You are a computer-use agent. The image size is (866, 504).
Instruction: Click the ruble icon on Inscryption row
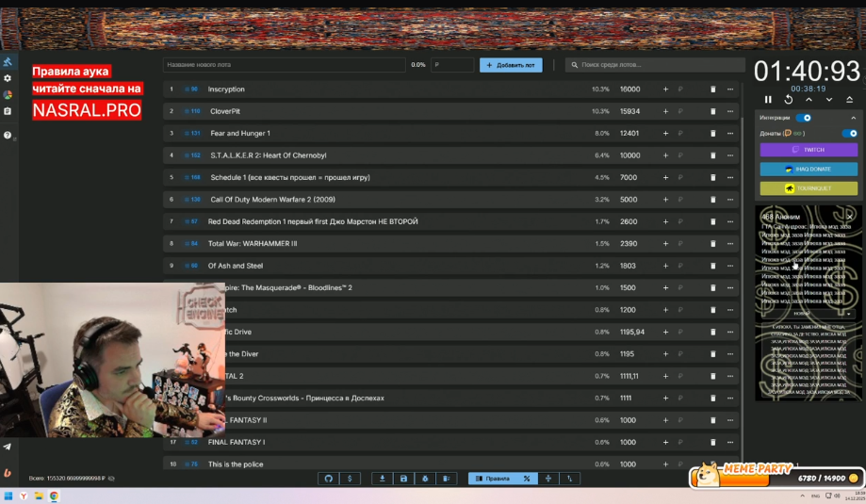[680, 89]
